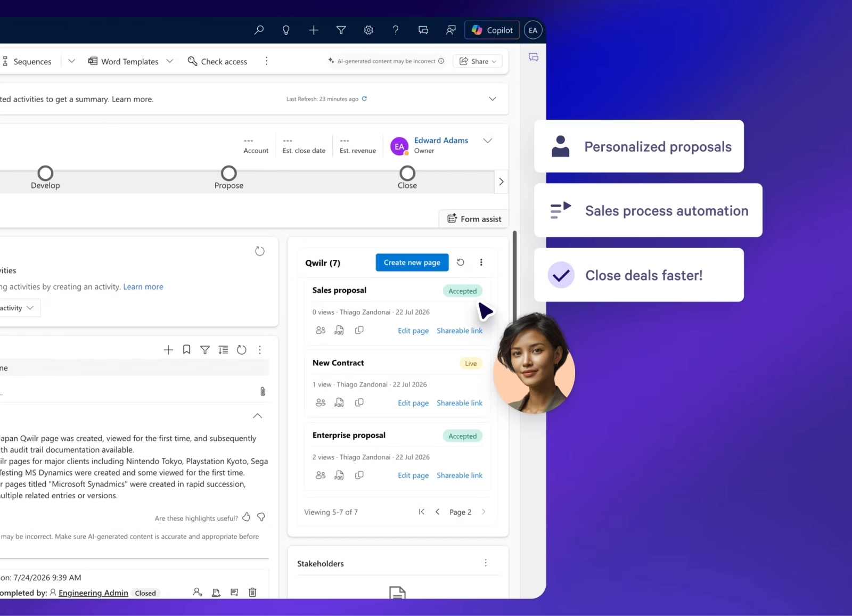Clone the Sales proposal page
Viewport: 852px width, 616px height.
point(359,330)
